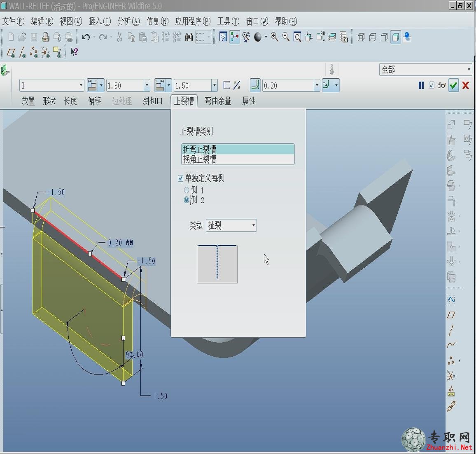The image size is (476, 454).
Task: Open the 编辑(E) menu
Action: tap(42, 21)
